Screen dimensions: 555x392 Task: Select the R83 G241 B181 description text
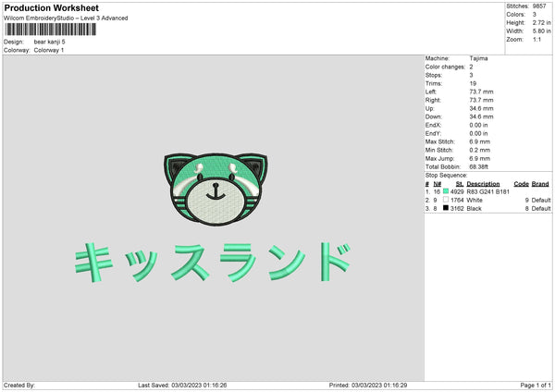(x=488, y=191)
